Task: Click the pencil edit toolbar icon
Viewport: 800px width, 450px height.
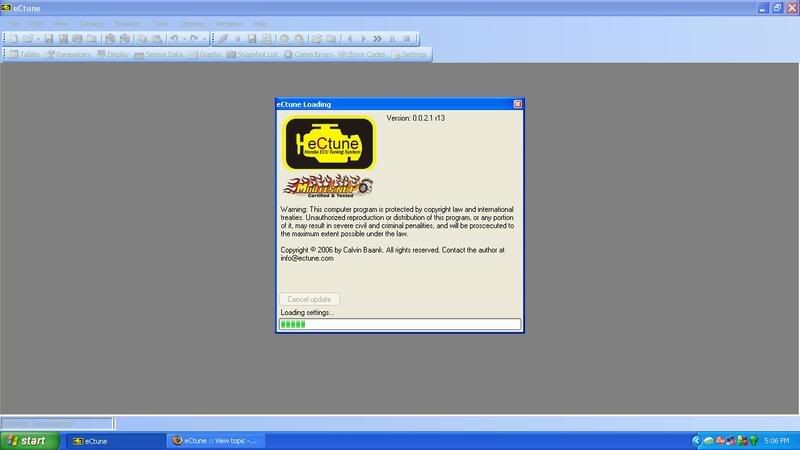Action: pyautogui.click(x=223, y=39)
